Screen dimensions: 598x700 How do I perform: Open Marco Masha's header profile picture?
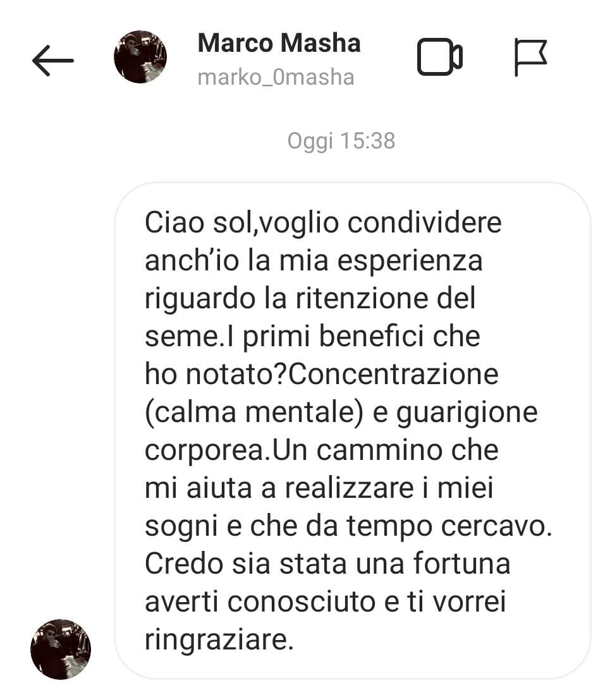pos(140,57)
